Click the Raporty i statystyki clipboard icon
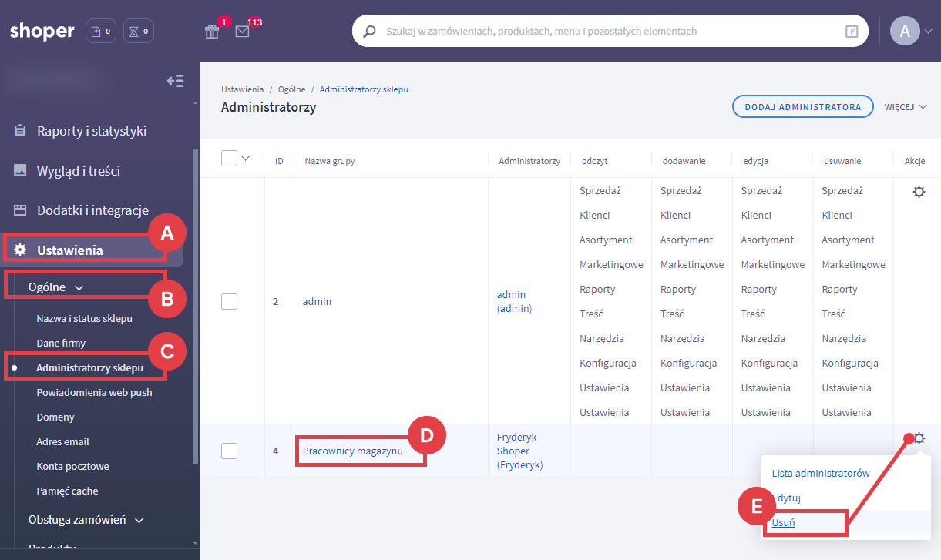This screenshot has height=560, width=941. tap(21, 130)
